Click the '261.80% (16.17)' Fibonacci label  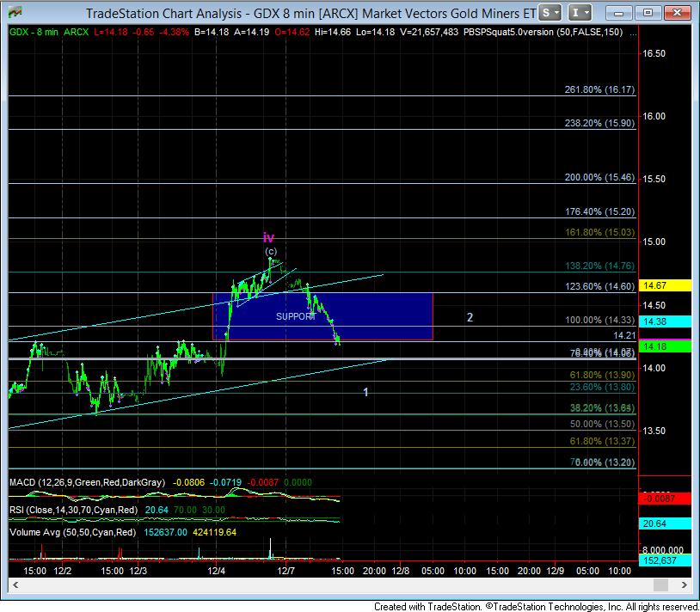point(599,89)
